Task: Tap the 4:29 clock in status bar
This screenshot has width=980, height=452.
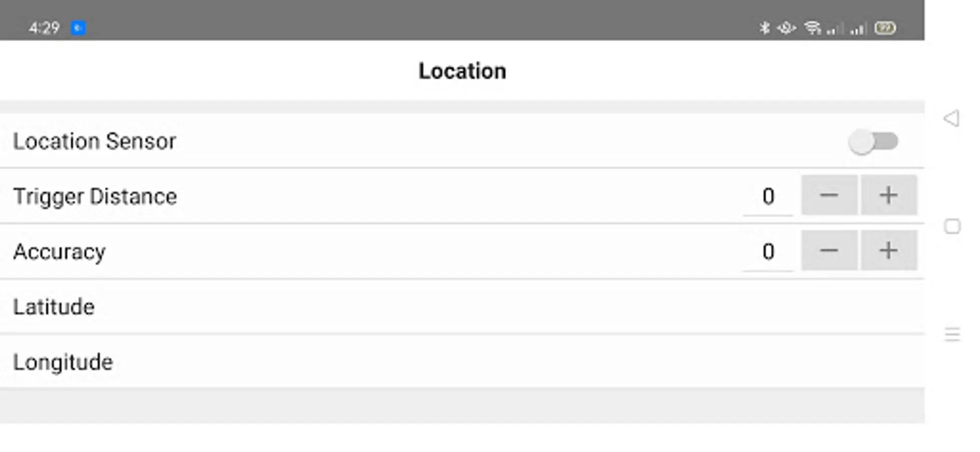Action: (44, 28)
